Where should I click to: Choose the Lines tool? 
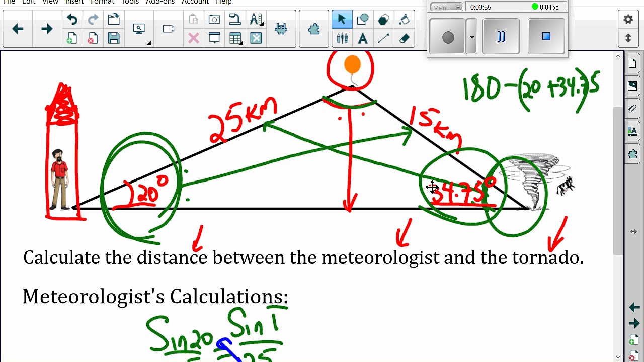coord(383,38)
